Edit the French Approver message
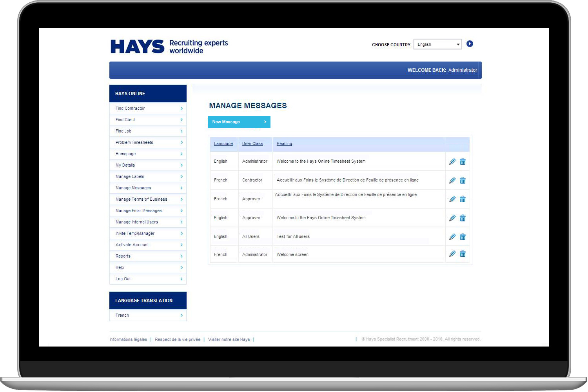The height and width of the screenshot is (392, 588). [x=452, y=199]
